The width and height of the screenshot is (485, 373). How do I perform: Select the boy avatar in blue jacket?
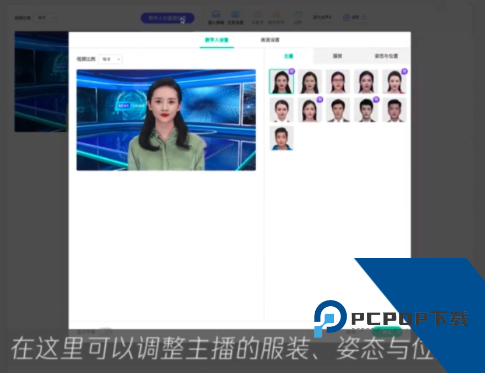click(x=281, y=138)
